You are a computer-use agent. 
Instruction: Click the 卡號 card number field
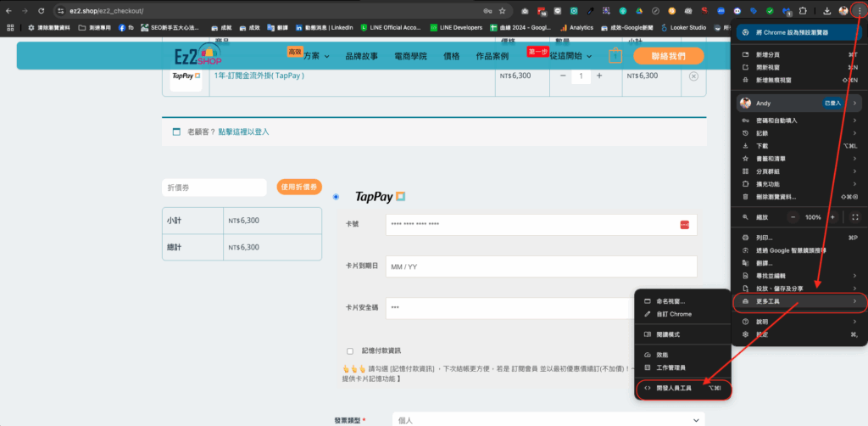(x=542, y=225)
